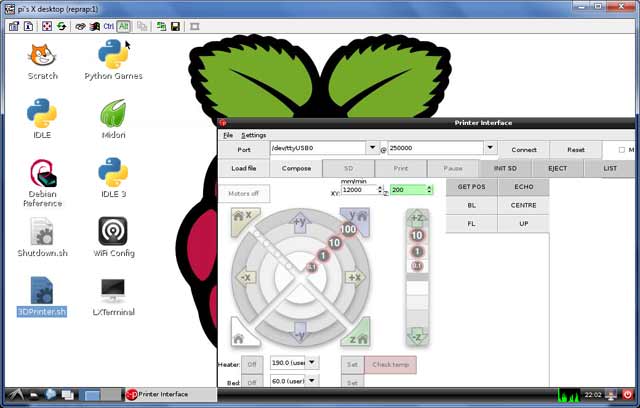640x408 pixels.
Task: Click the Z-axis 1 mm step
Action: click(x=417, y=251)
